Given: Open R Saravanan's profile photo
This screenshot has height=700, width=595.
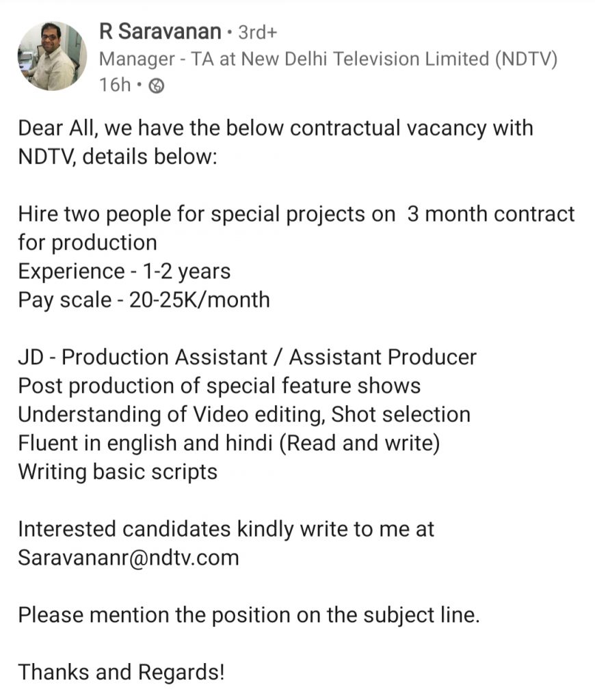Looking at the screenshot, I should 52,56.
